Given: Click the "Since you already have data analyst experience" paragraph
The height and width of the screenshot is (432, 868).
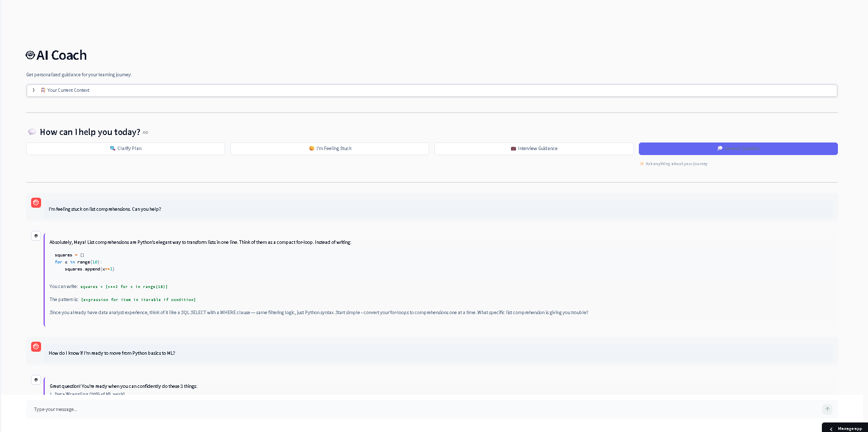Looking at the screenshot, I should 319,313.
